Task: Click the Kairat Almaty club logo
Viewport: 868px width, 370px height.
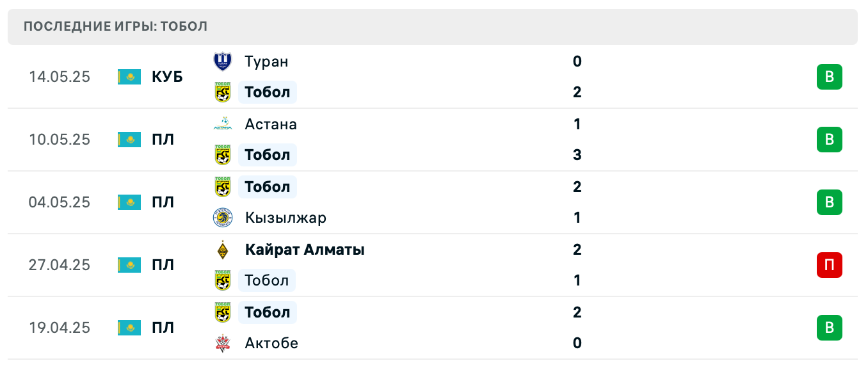Action: (222, 250)
